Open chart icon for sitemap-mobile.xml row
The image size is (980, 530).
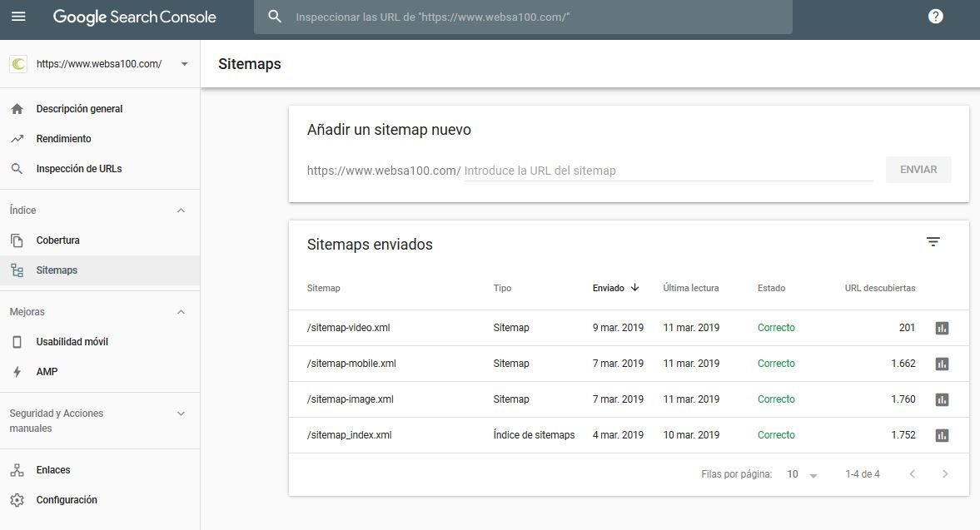tap(942, 364)
